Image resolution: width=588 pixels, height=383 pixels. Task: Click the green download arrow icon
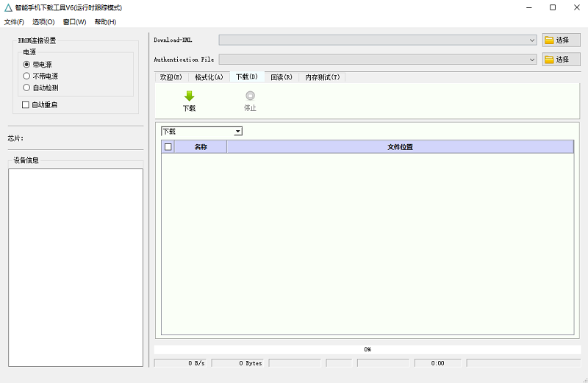tap(190, 96)
